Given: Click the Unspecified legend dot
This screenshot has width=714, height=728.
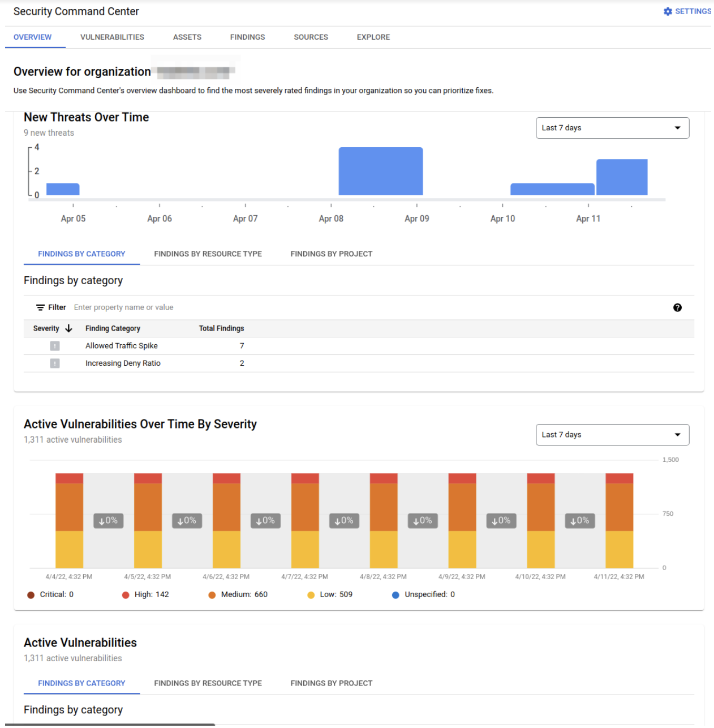Looking at the screenshot, I should click(395, 594).
